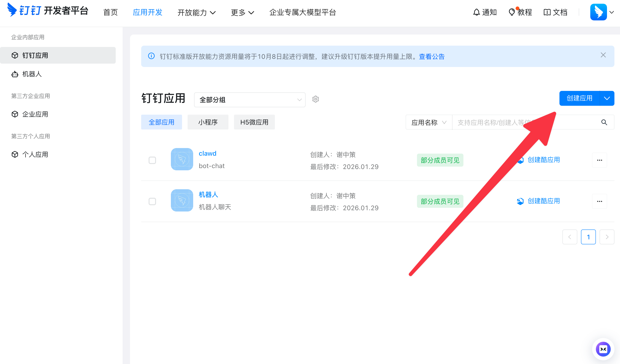Select 企业应用 in the sidebar
620x364 pixels.
tap(35, 114)
